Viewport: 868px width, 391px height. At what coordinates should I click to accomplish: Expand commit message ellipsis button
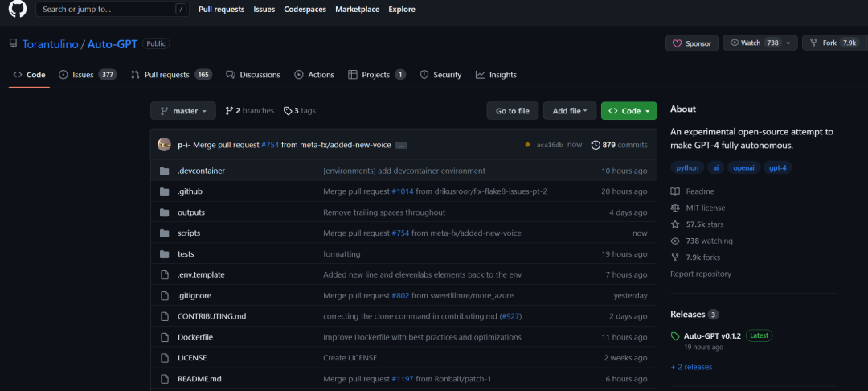click(401, 145)
